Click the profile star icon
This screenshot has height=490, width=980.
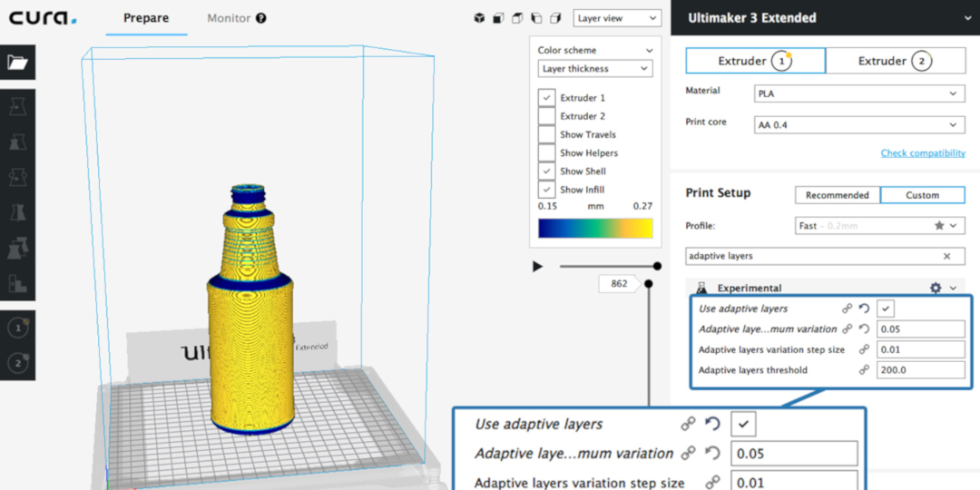[939, 226]
